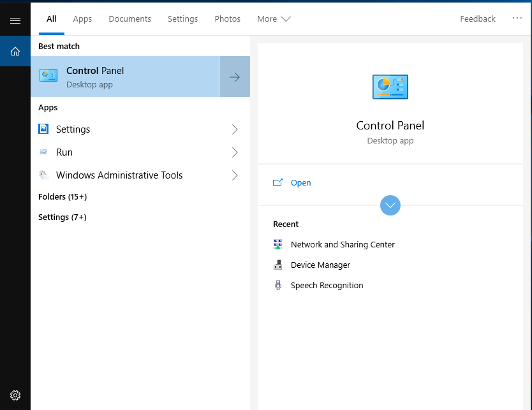Open recent Device Manager item
This screenshot has width=532, height=410.
click(x=320, y=265)
